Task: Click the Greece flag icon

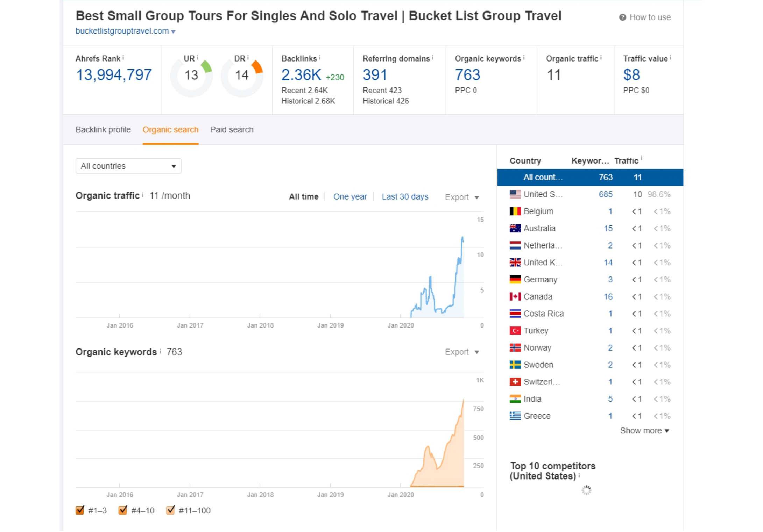Action: (x=515, y=416)
